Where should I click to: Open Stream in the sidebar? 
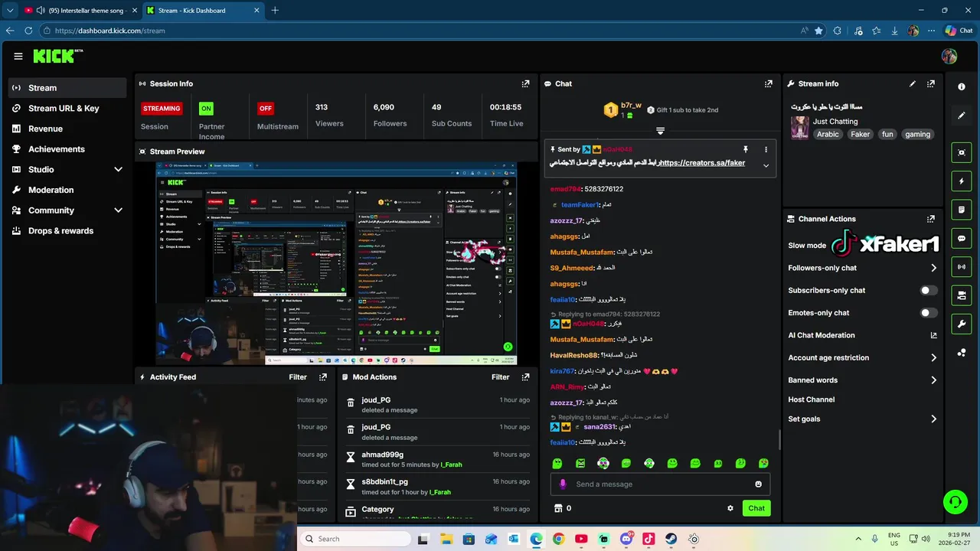[67, 88]
